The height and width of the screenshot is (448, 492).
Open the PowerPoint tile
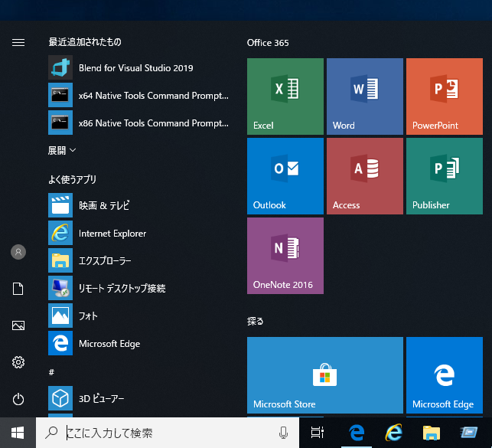445,96
